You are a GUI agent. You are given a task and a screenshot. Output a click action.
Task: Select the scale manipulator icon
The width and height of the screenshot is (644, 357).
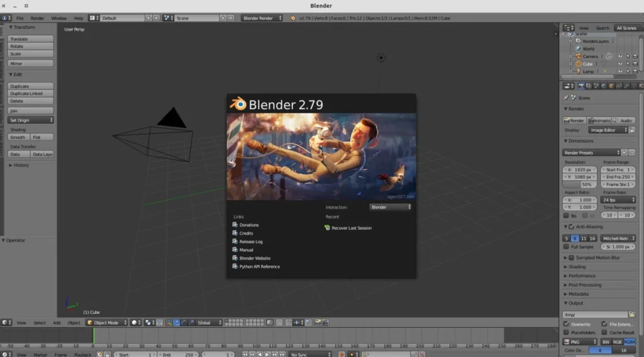tap(191, 323)
